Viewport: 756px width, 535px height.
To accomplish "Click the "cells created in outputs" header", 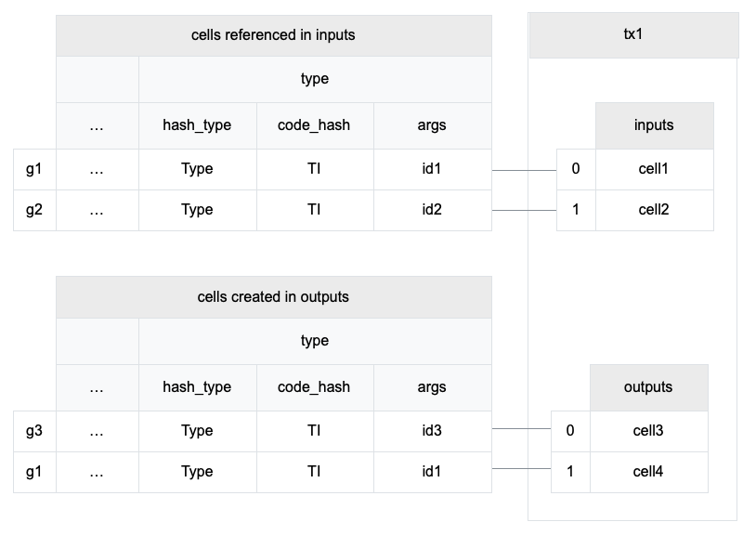I will pyautogui.click(x=273, y=297).
